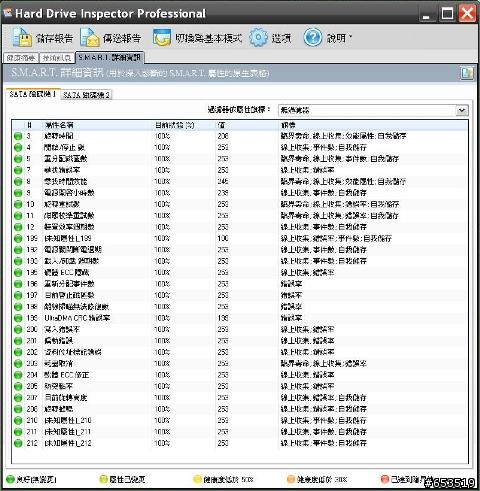The image size is (480, 491).
Task: Open the first main tab (health summary)
Action: pos(21,58)
